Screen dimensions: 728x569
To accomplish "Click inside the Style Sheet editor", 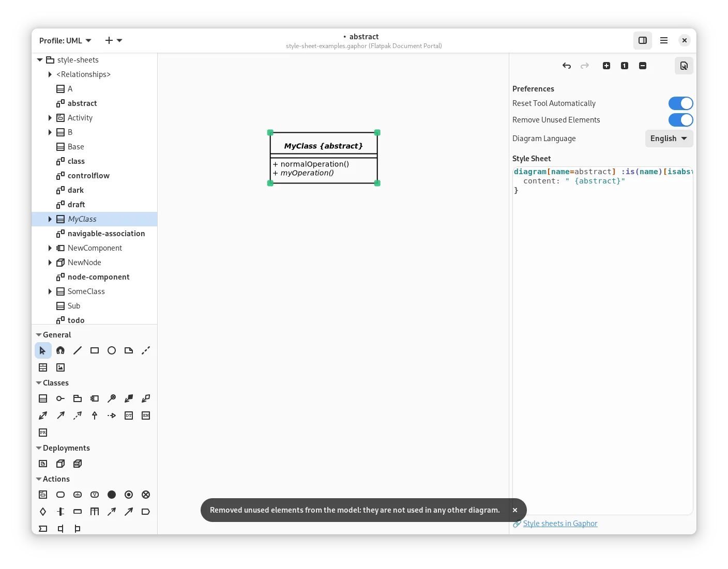I will point(602,336).
